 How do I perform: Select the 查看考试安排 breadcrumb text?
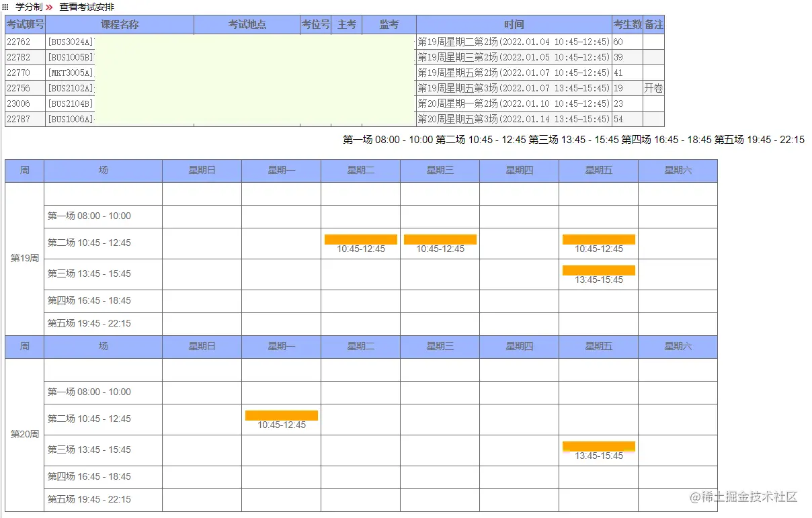point(87,7)
